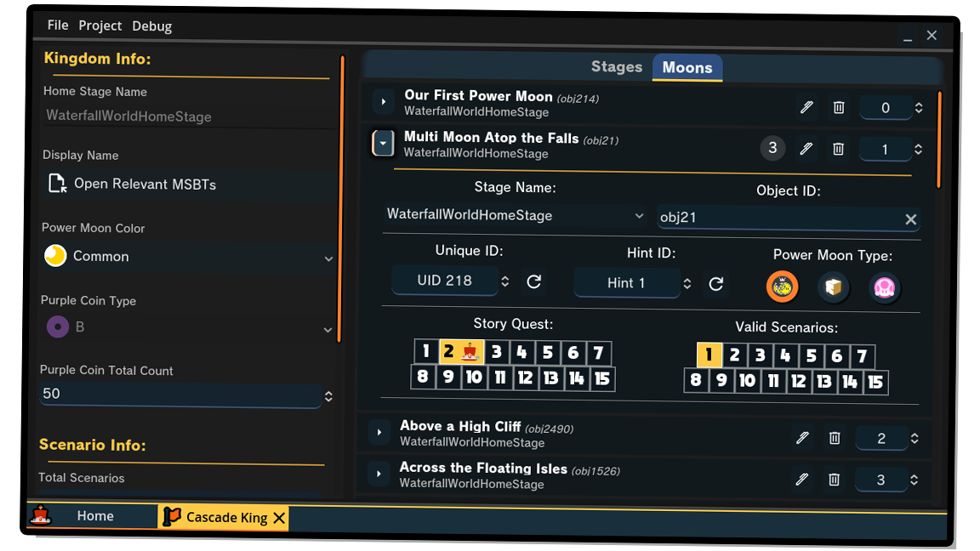Adjust order stepper for Above a High Cliff
Screen dimensions: 980x551
(x=914, y=439)
